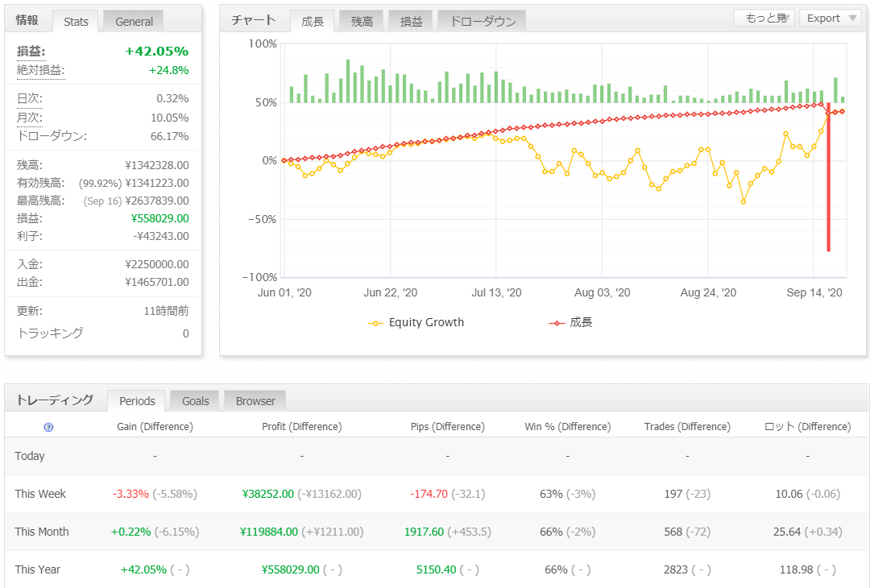Click the 損益 underlined heading label
The image size is (870, 588).
[31, 52]
